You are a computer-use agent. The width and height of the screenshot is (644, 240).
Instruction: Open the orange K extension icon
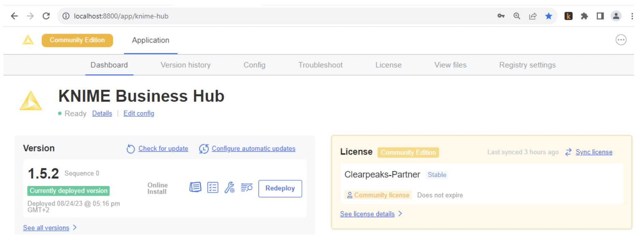click(568, 16)
